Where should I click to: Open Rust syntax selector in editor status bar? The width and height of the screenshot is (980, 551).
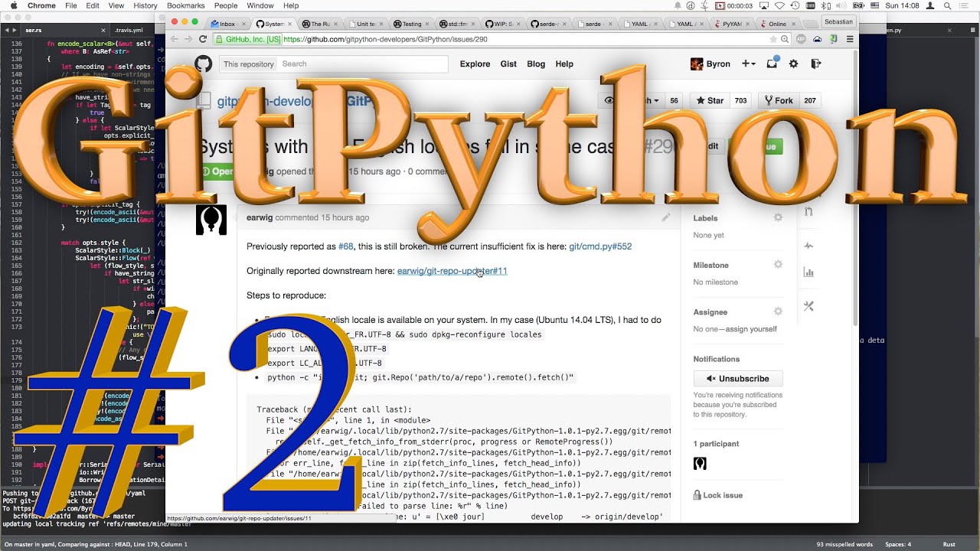pyautogui.click(x=949, y=544)
